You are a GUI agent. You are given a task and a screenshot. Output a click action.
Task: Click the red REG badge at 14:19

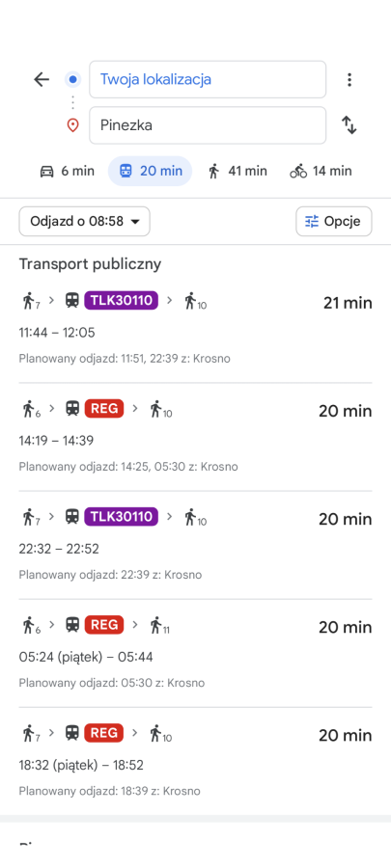tap(104, 409)
